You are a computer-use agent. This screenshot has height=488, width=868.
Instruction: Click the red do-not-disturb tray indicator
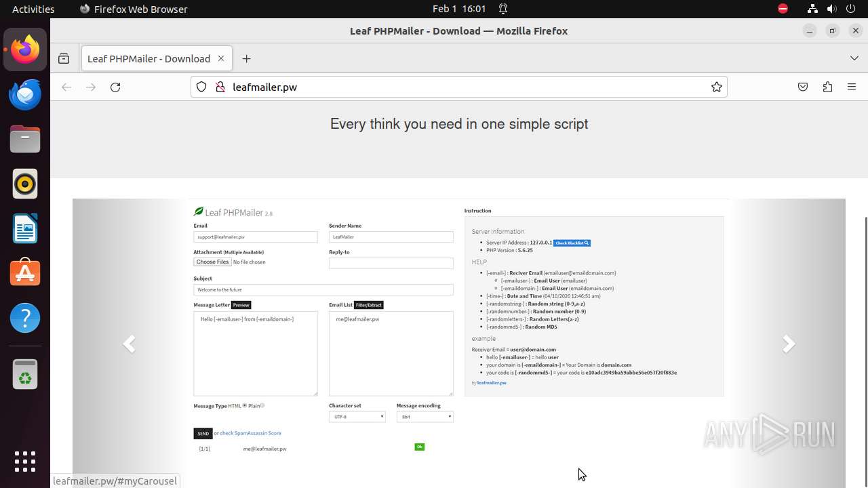click(x=783, y=9)
